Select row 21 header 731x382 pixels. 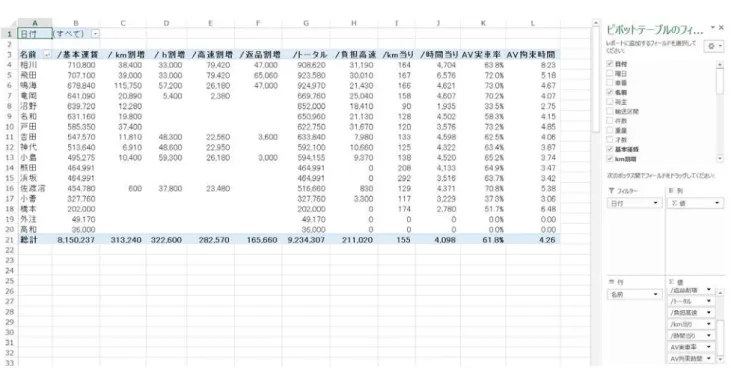9,240
